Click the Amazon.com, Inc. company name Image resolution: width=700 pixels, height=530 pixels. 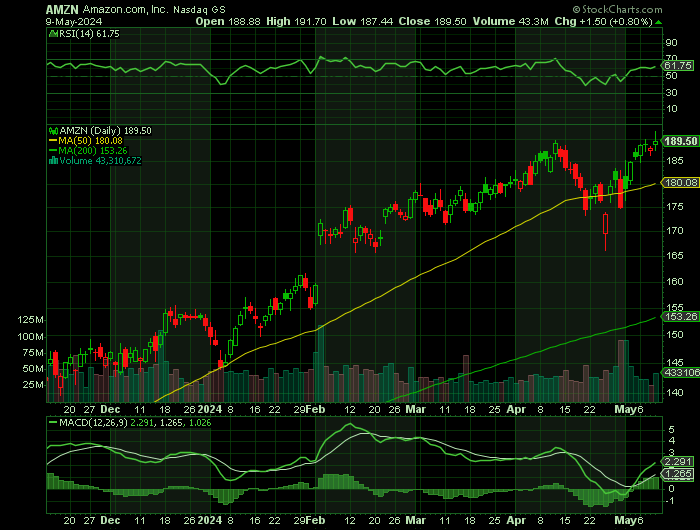pos(126,9)
